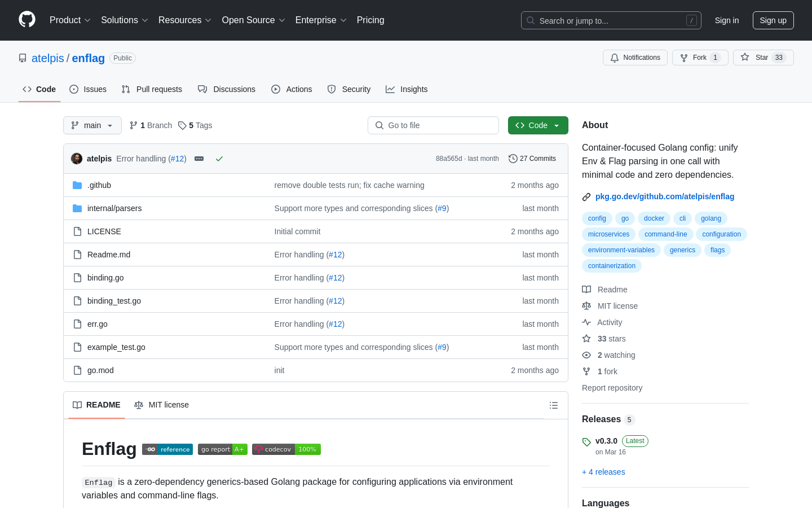Viewport: 812px width, 508px height.
Task: Click the Sign in link
Action: (x=727, y=20)
